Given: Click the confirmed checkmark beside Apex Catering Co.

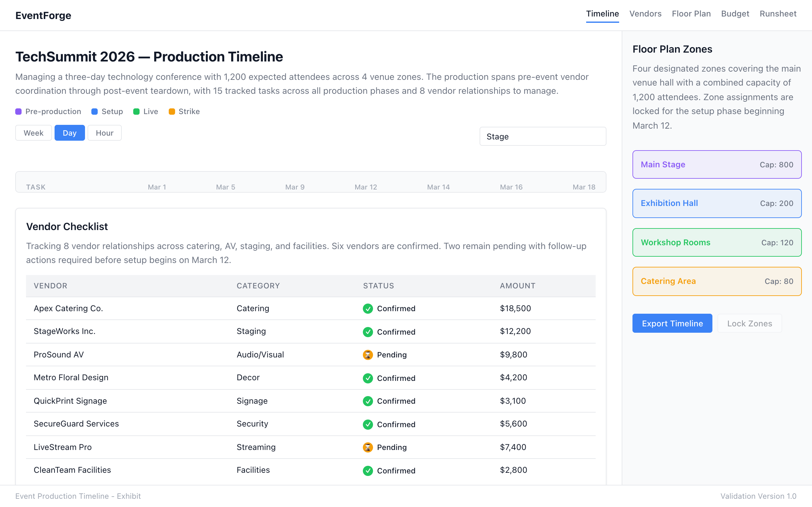Looking at the screenshot, I should (368, 309).
